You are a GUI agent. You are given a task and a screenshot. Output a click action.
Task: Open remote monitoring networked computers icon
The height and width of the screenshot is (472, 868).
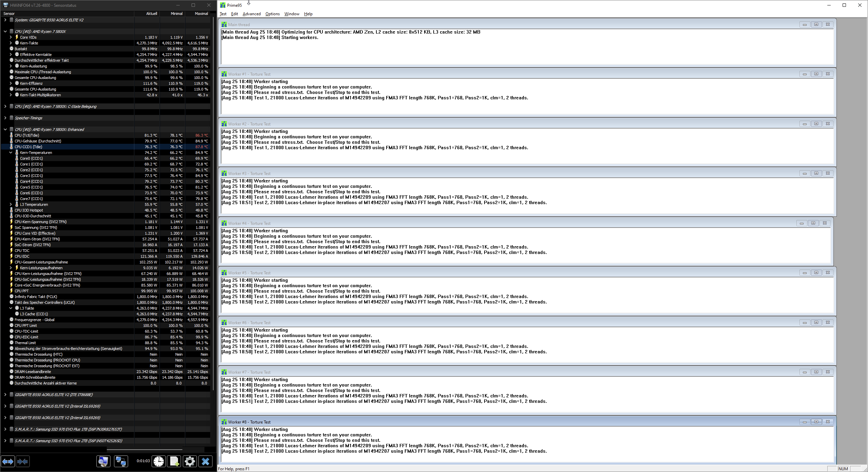pyautogui.click(x=121, y=461)
